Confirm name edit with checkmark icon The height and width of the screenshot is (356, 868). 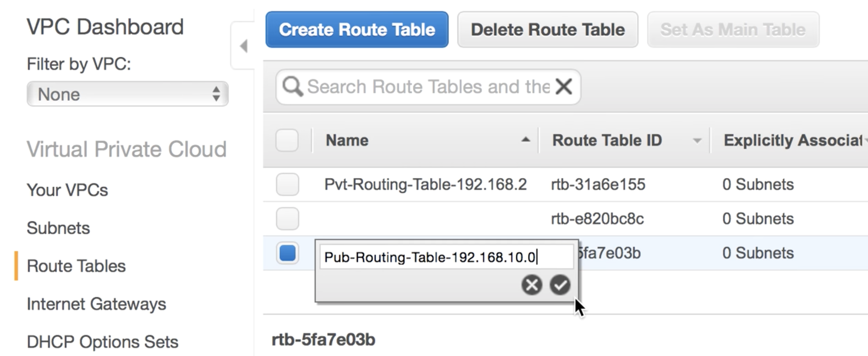tap(560, 285)
